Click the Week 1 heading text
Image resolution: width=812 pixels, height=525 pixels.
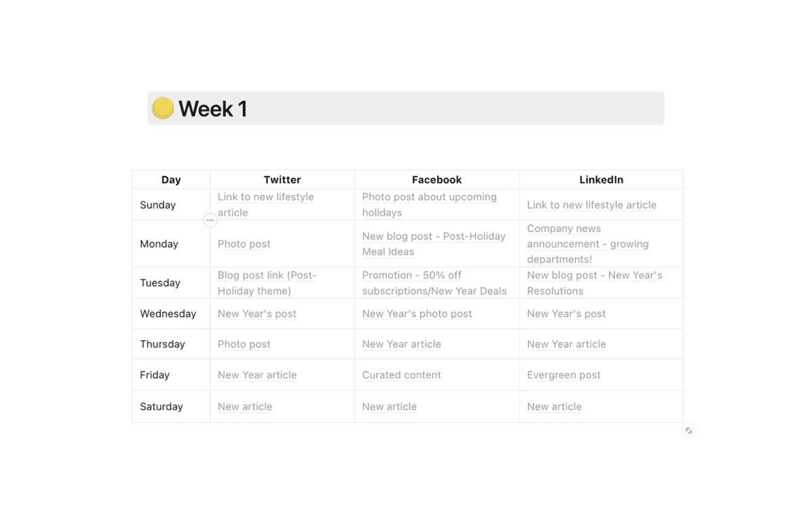[x=212, y=108]
